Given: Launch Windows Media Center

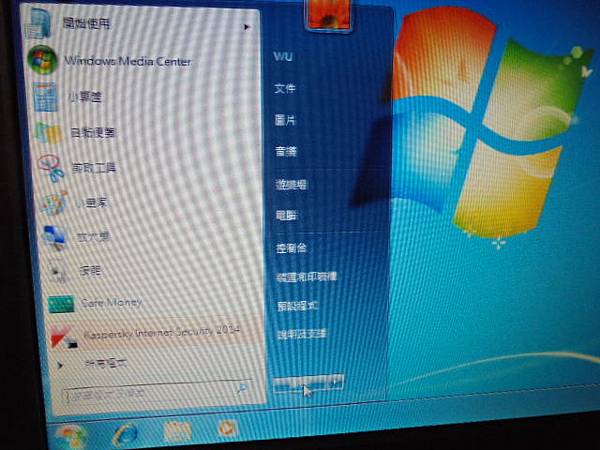Looking at the screenshot, I should (127, 61).
